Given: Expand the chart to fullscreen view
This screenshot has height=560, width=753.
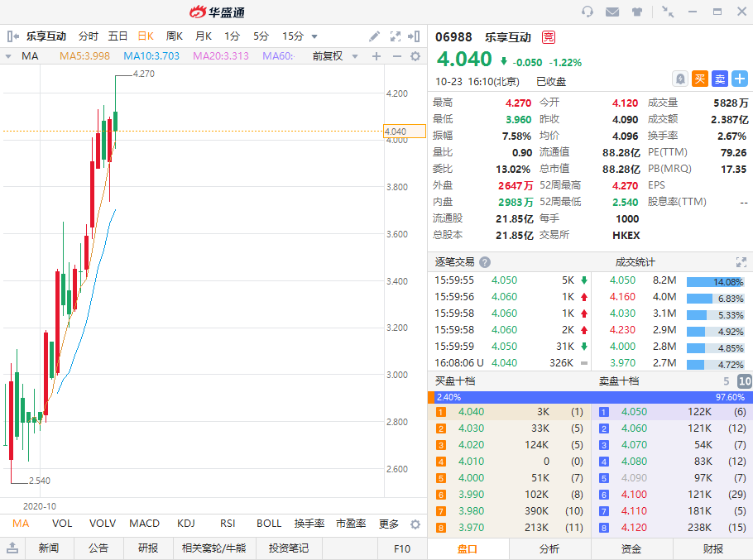Looking at the screenshot, I should click(x=395, y=36).
